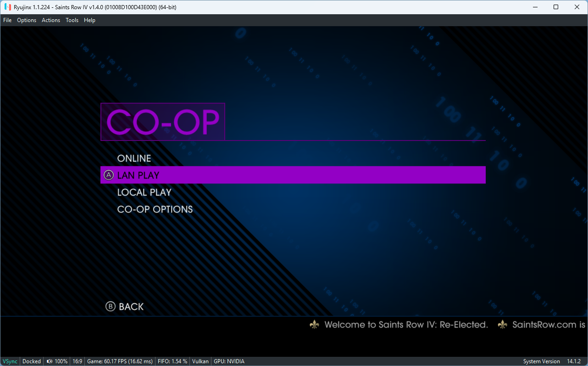
Task: Click the 14.1.2 version number
Action: [x=574, y=361]
